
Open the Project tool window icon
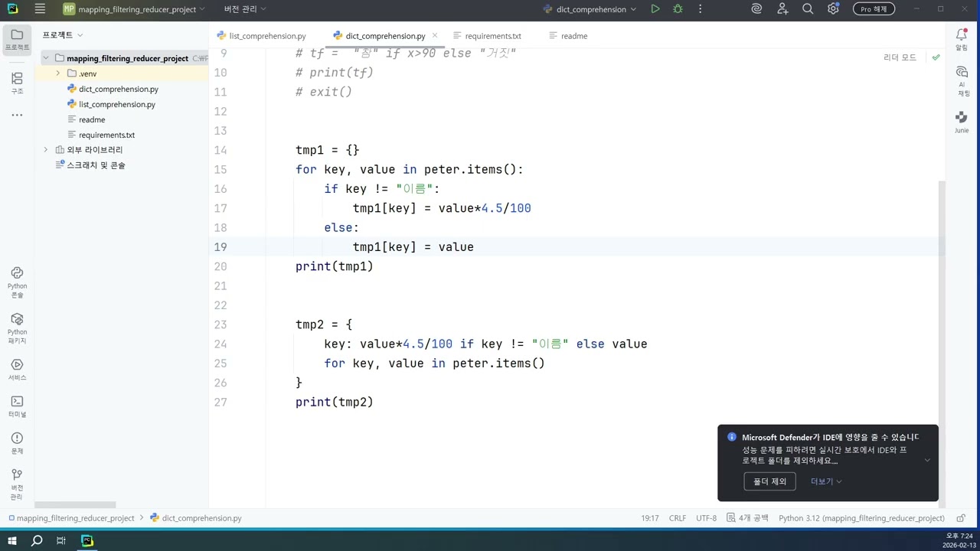coord(17,39)
